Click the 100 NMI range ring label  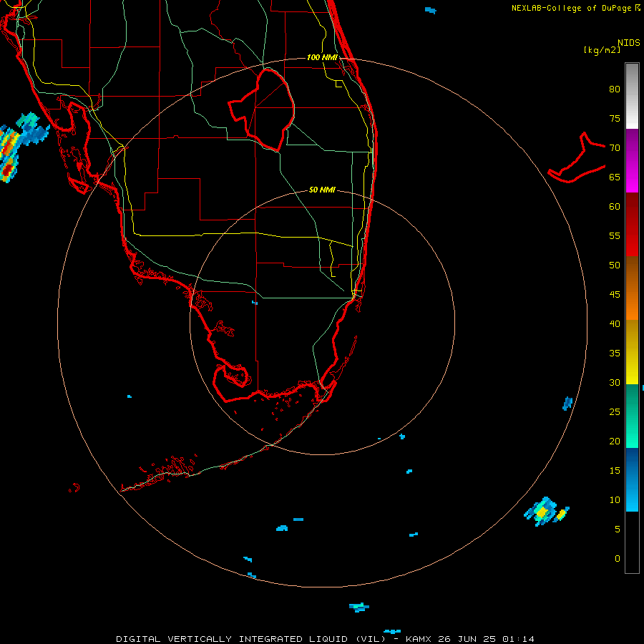322,57
